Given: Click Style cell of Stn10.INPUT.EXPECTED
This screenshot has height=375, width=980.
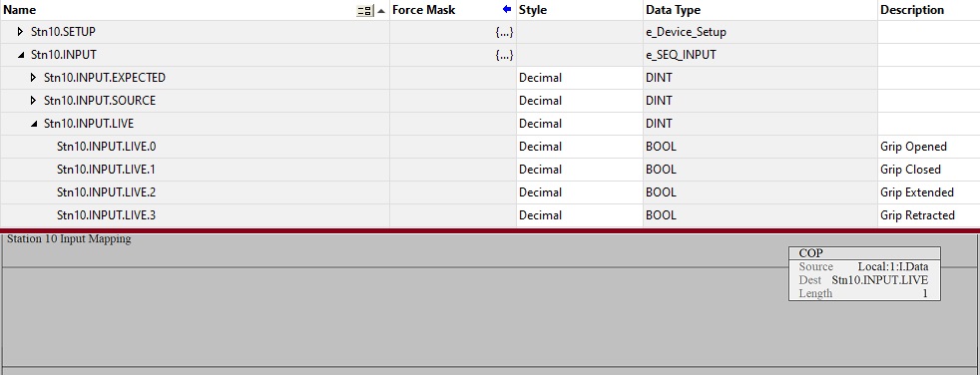Looking at the screenshot, I should tap(580, 78).
